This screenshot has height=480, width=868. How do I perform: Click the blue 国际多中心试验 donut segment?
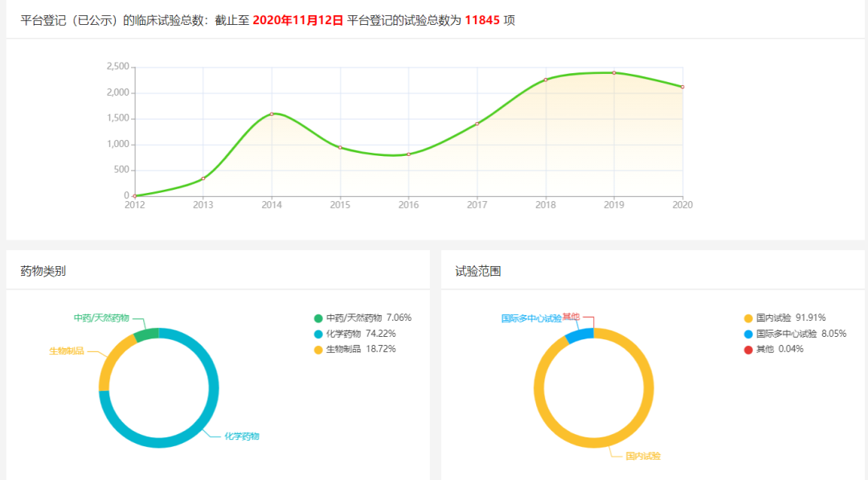click(580, 335)
